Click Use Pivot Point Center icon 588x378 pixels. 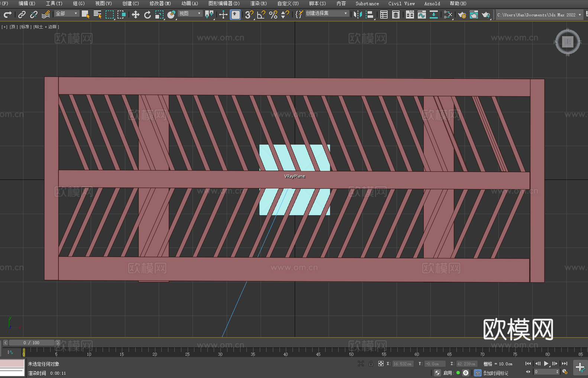point(209,14)
